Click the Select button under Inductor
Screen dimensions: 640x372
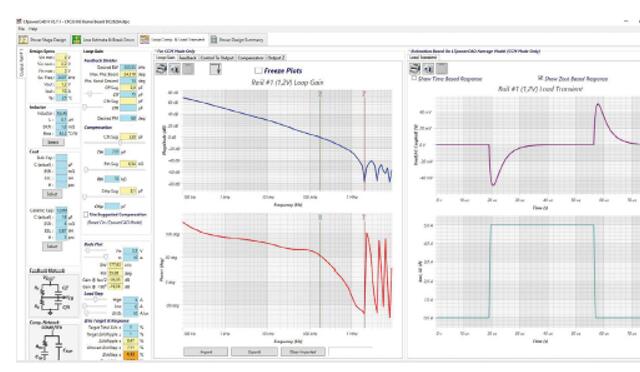(53, 142)
